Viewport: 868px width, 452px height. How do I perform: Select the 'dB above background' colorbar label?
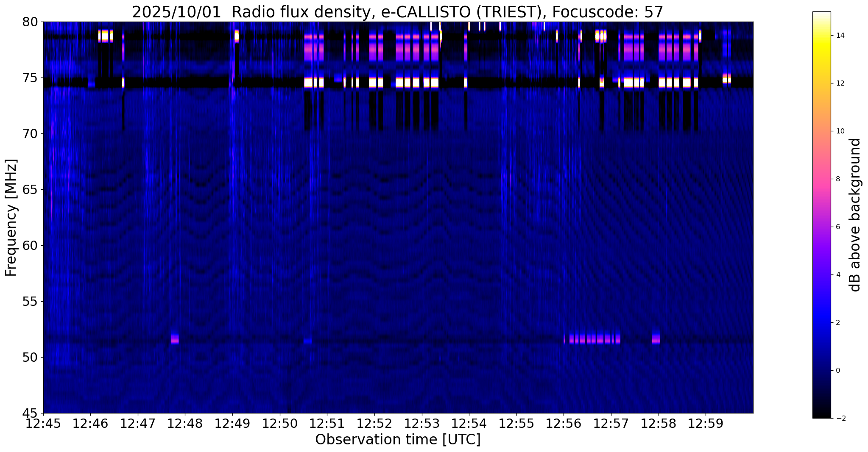coord(855,215)
